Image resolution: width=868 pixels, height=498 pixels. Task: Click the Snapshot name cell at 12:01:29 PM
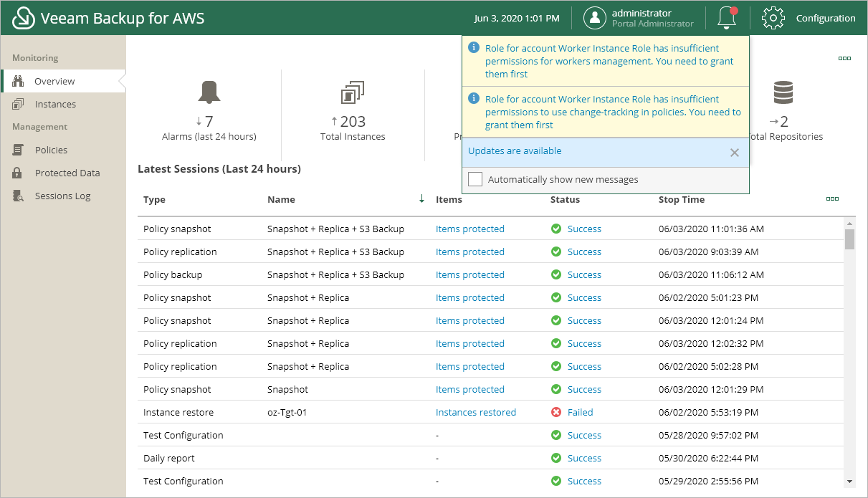287,389
